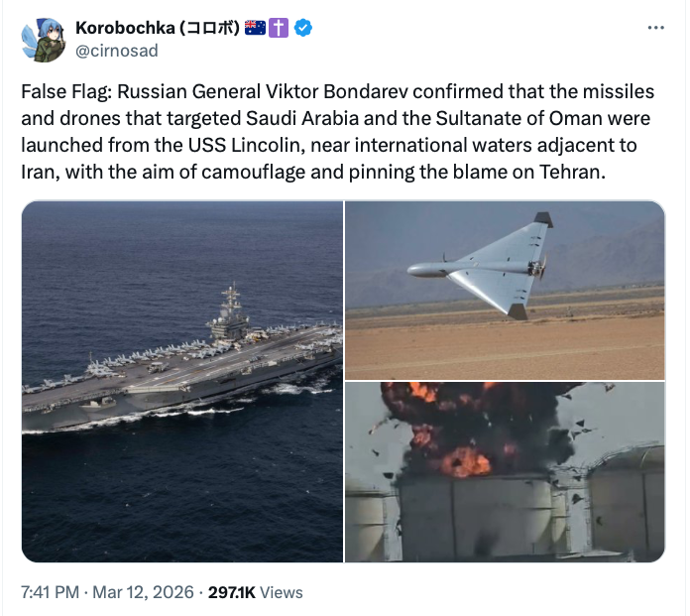Click the Mar 12, 2026 date
The image size is (690, 616).
coord(145,592)
